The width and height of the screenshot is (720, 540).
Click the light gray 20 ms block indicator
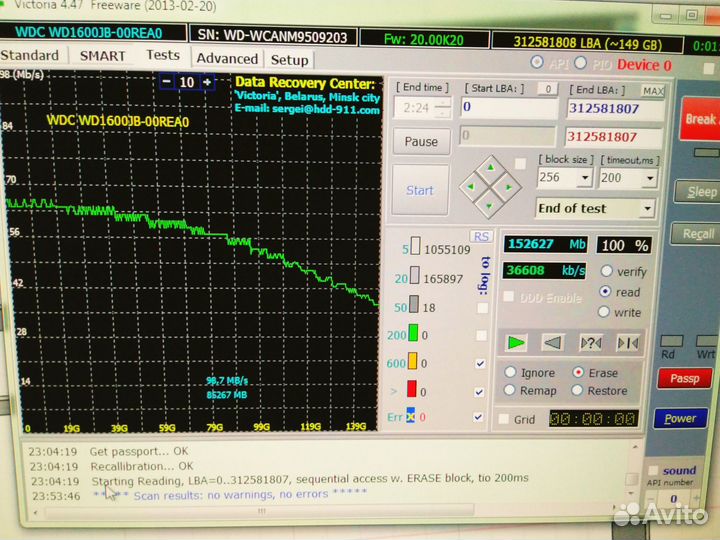pos(414,275)
